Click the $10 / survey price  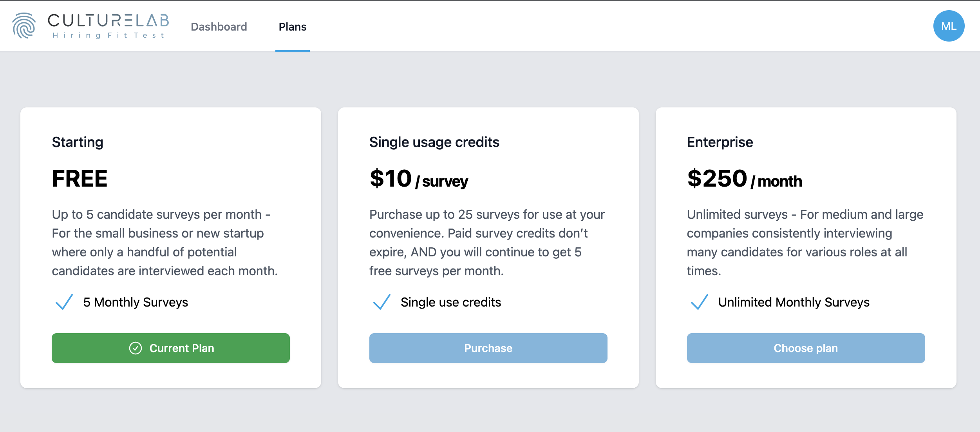point(419,179)
